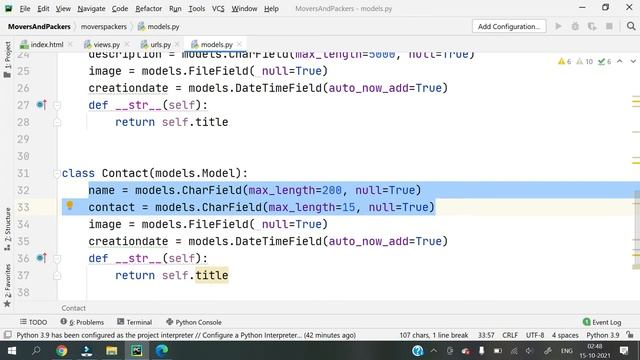This screenshot has width=640, height=360.
Task: Click the Add Configuration button
Action: [x=509, y=27]
